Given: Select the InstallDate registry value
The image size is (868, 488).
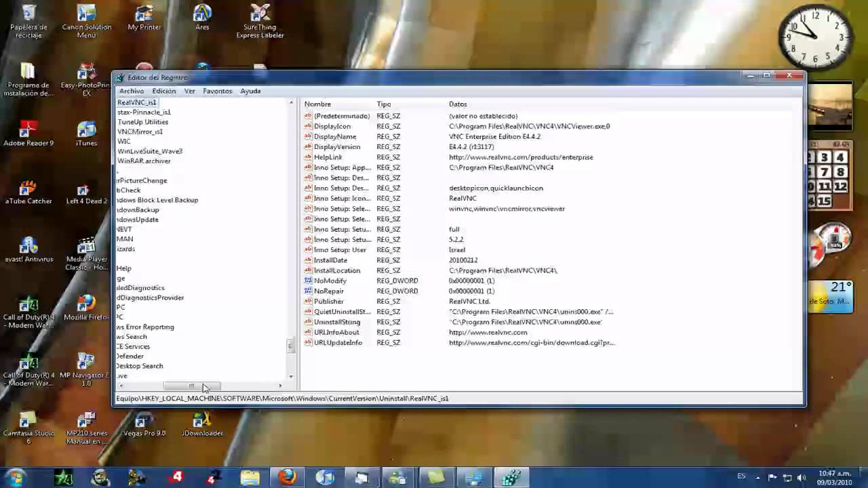Looking at the screenshot, I should click(330, 260).
